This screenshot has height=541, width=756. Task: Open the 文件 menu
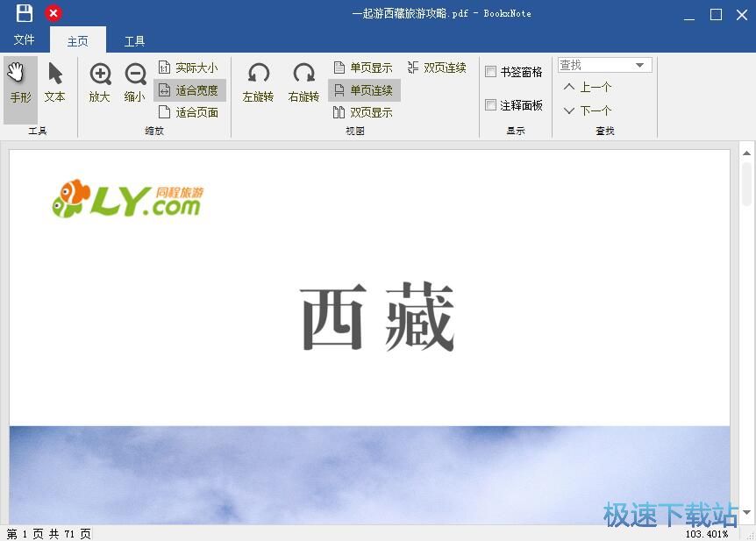point(25,40)
